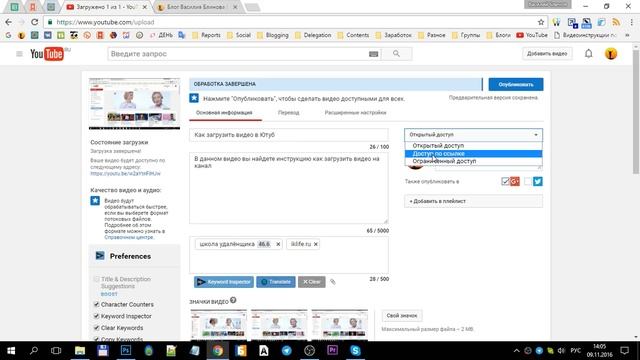Open Skype from the taskbar
This screenshot has height=360, width=640.
(355, 351)
